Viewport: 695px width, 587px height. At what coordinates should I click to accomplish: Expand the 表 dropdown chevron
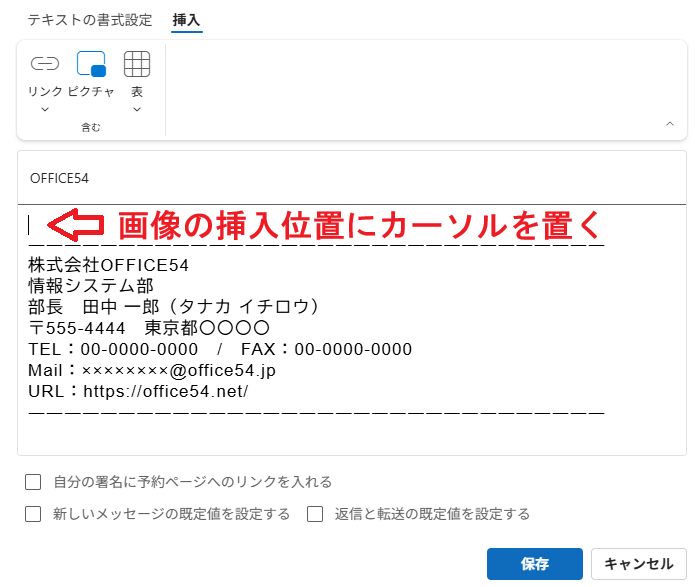tap(137, 109)
